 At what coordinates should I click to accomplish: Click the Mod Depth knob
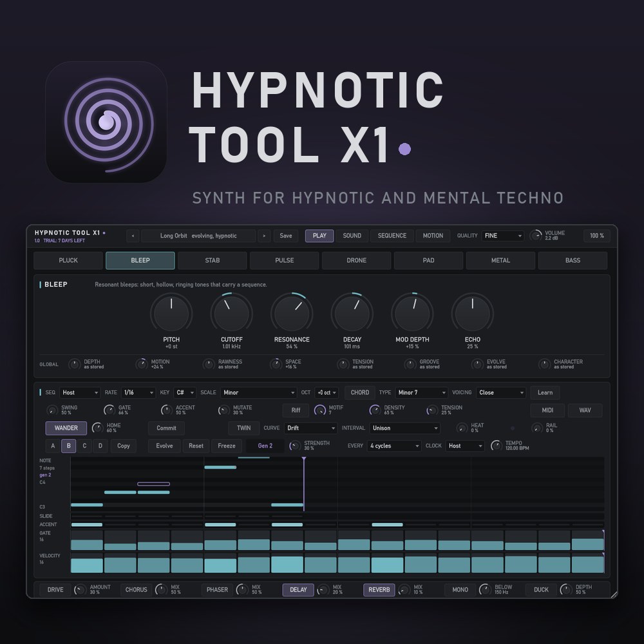click(x=412, y=314)
